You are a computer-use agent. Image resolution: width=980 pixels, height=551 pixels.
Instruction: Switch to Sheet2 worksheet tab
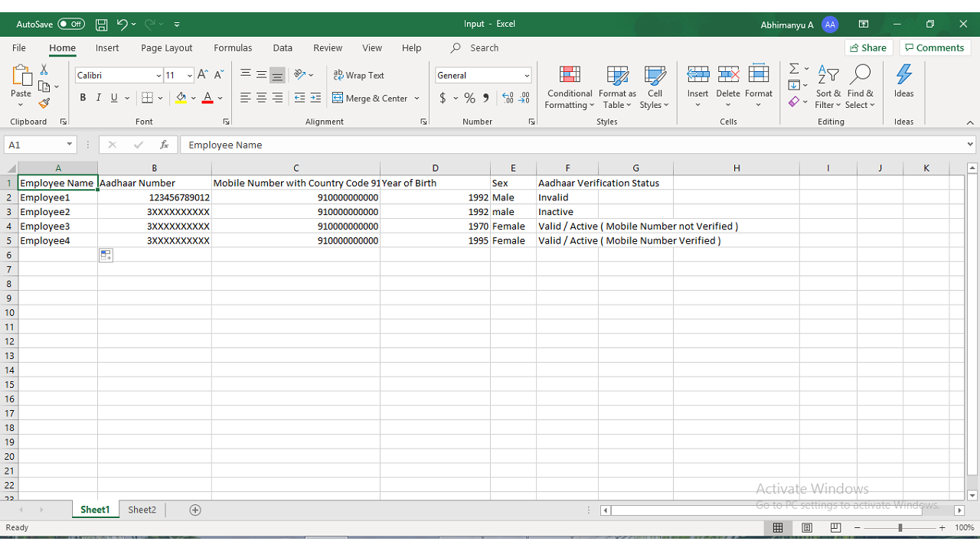(x=142, y=510)
